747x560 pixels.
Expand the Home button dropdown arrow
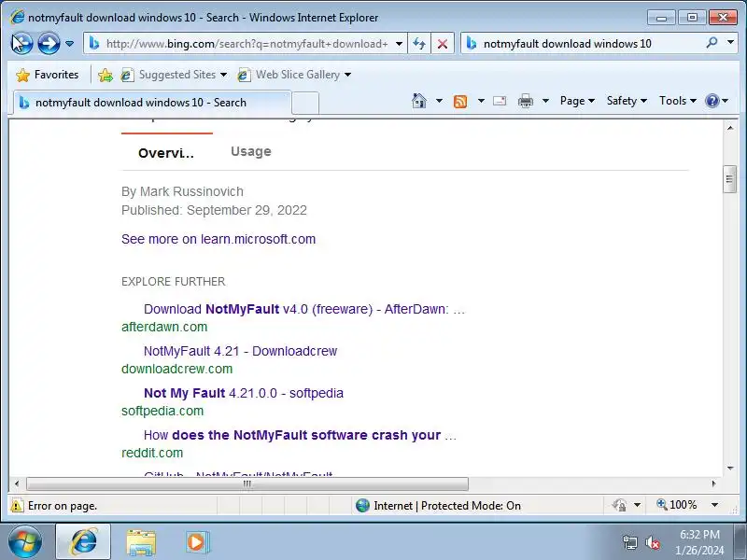(x=439, y=101)
